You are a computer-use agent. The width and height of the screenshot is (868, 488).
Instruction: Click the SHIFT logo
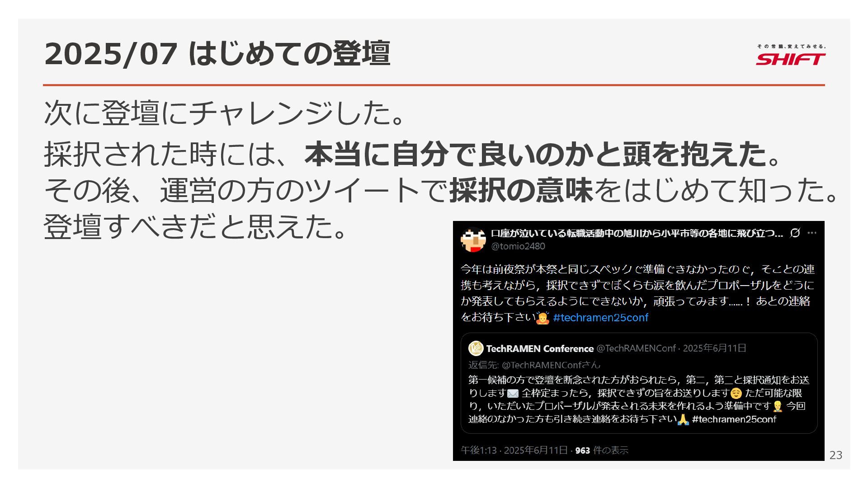pyautogui.click(x=791, y=55)
